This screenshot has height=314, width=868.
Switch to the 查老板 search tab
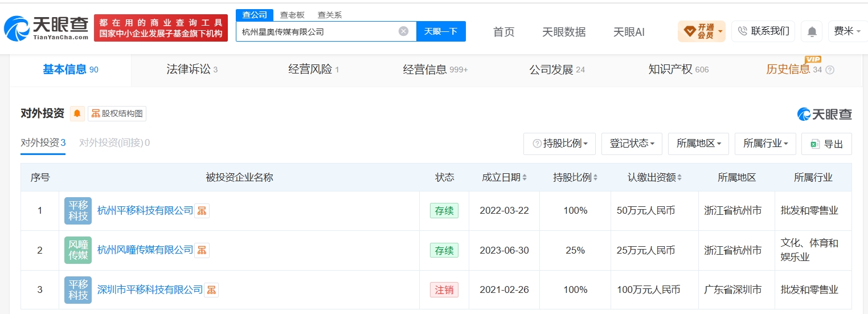292,15
